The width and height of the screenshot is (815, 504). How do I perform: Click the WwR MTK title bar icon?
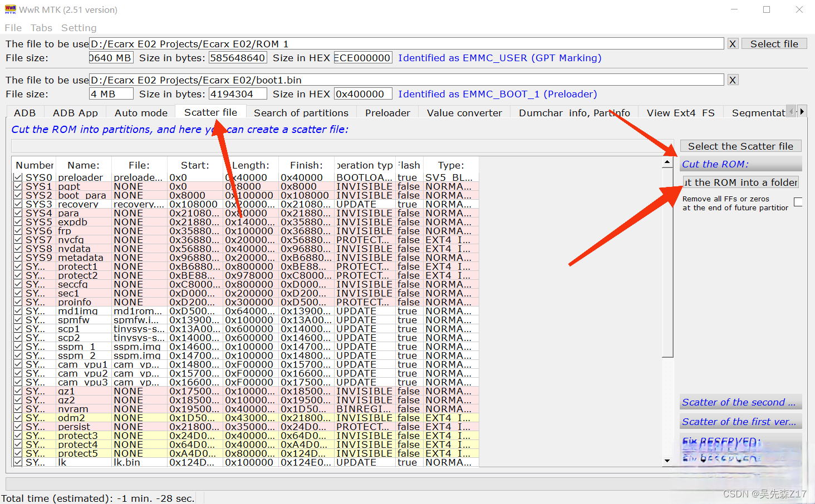10,9
